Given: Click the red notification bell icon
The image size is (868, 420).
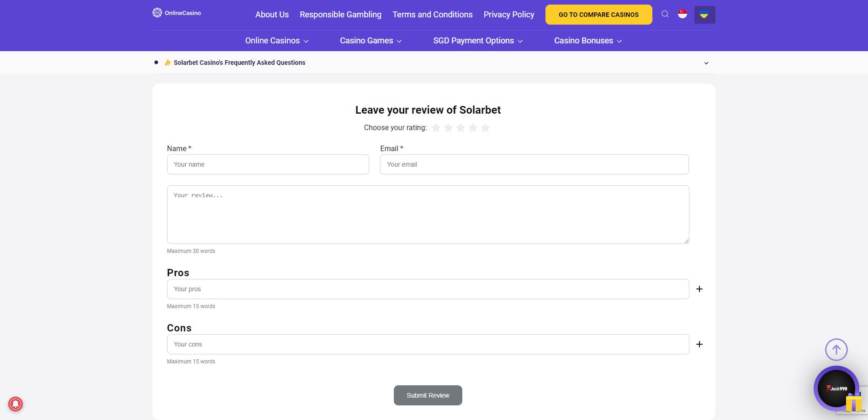Looking at the screenshot, I should click(16, 404).
